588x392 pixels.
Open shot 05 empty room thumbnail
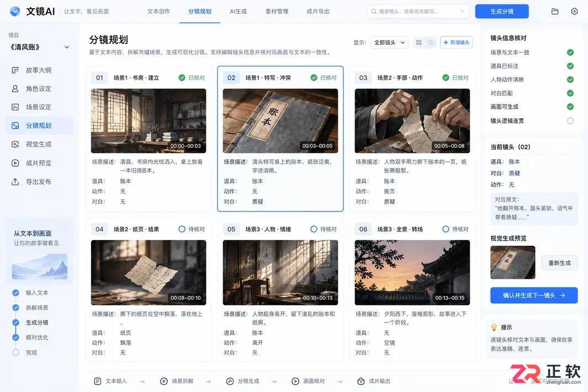pos(280,273)
